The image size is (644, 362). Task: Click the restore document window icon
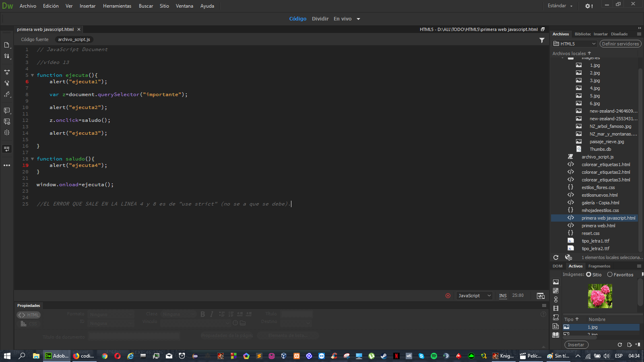point(543,29)
